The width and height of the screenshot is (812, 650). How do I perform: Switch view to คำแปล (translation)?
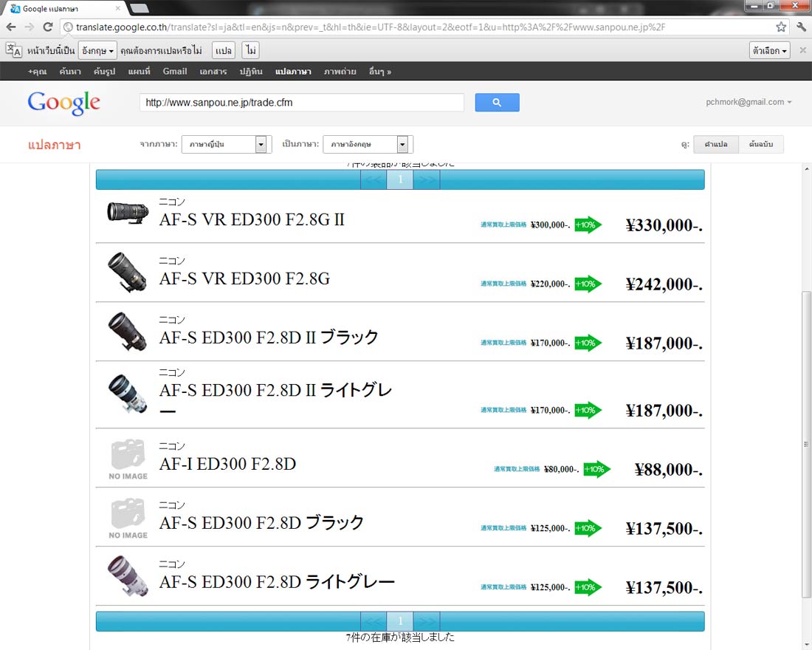click(716, 144)
